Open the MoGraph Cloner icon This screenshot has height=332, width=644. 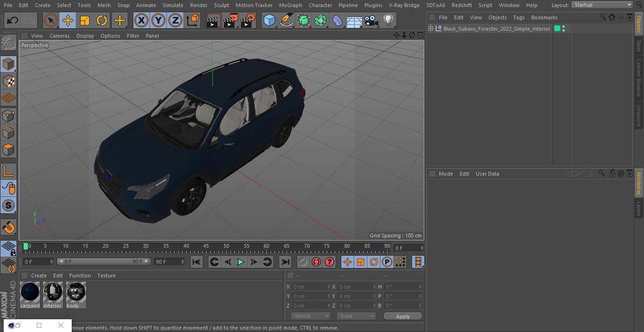pos(321,20)
